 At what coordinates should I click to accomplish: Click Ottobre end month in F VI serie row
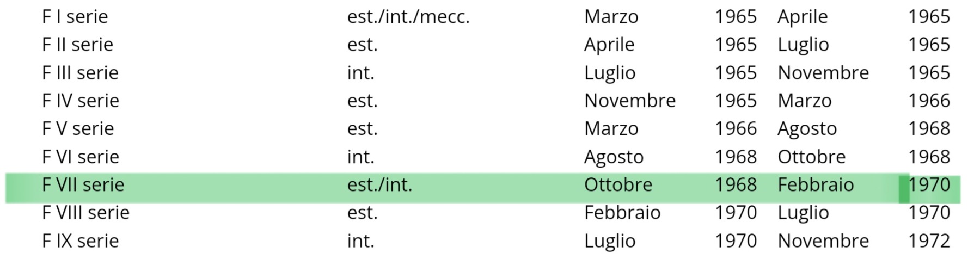[x=812, y=157]
